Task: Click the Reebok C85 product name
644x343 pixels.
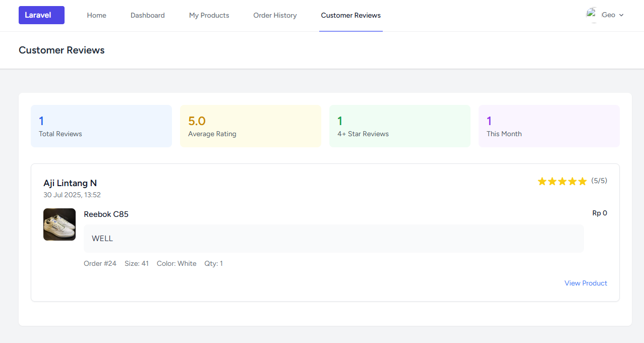Action: point(106,214)
